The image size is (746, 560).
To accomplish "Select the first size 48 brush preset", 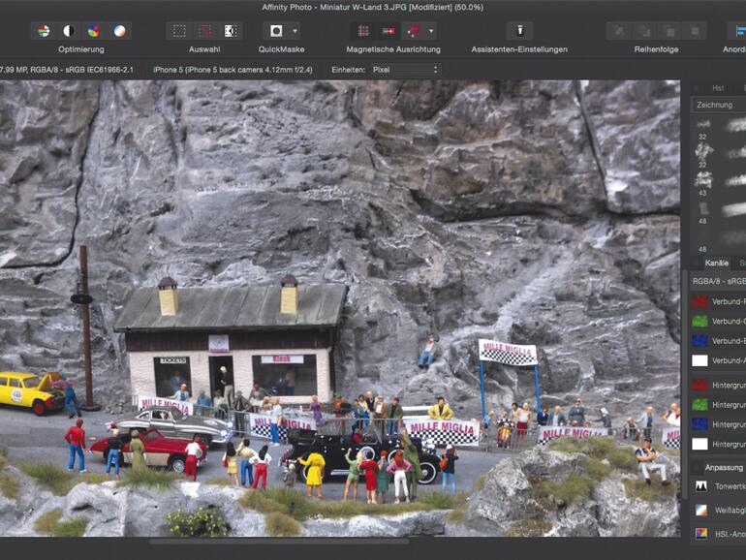I will 719,211.
